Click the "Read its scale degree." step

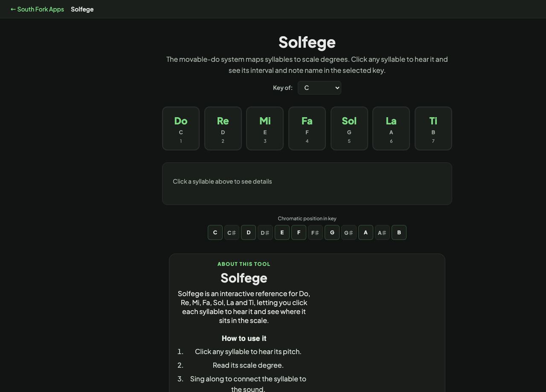click(x=248, y=365)
